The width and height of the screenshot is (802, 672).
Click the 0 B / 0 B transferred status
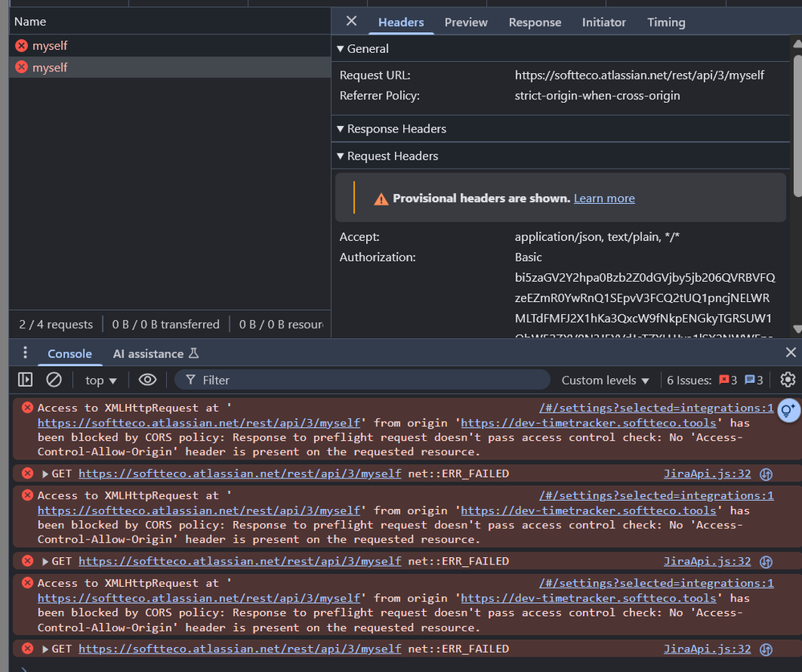[x=165, y=324]
